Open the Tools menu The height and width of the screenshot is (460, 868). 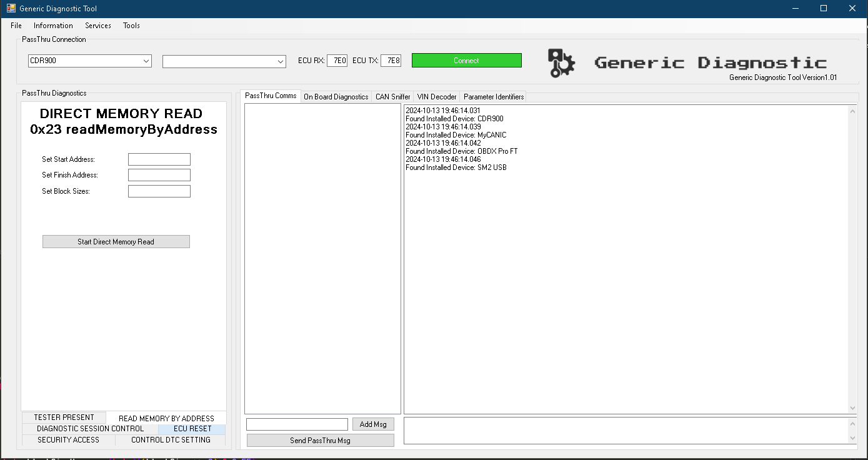[x=131, y=26]
